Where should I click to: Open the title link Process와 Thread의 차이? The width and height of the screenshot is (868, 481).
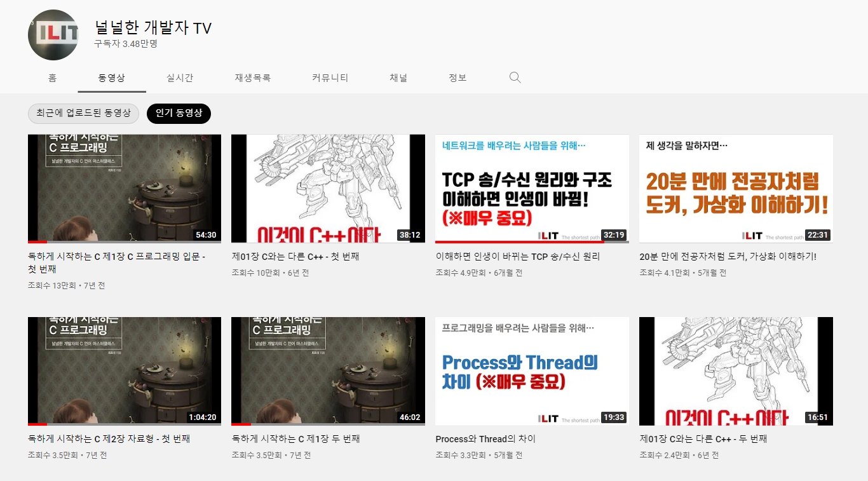[x=485, y=439]
